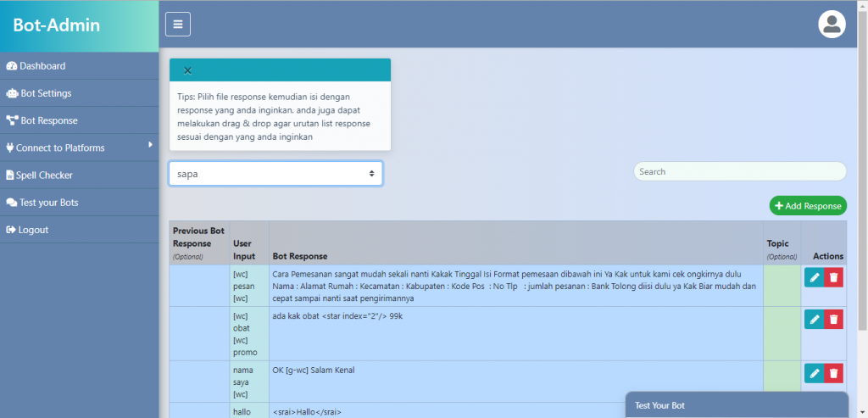
Task: Open the user profile avatar
Action: 832,25
